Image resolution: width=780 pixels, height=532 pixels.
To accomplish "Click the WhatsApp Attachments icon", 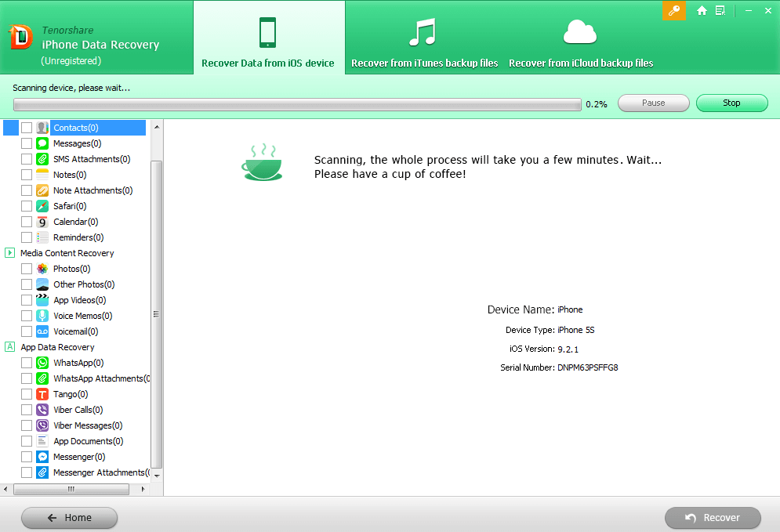I will coord(42,378).
